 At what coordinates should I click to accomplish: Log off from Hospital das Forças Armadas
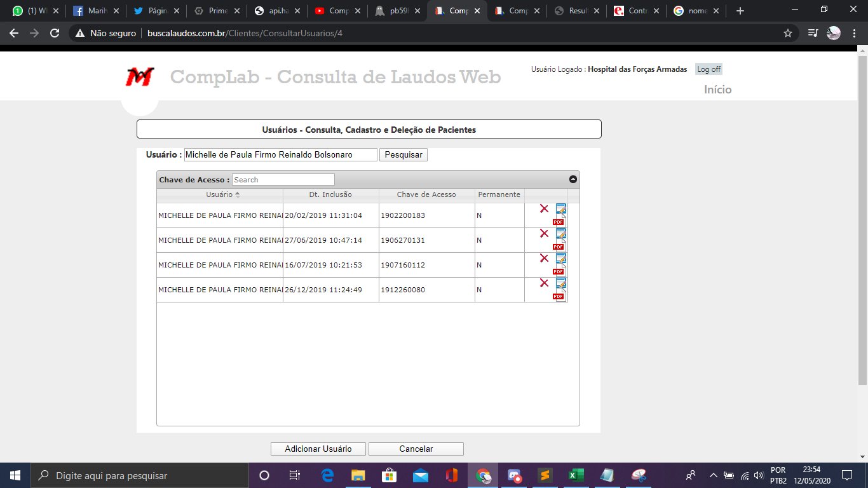click(x=709, y=69)
